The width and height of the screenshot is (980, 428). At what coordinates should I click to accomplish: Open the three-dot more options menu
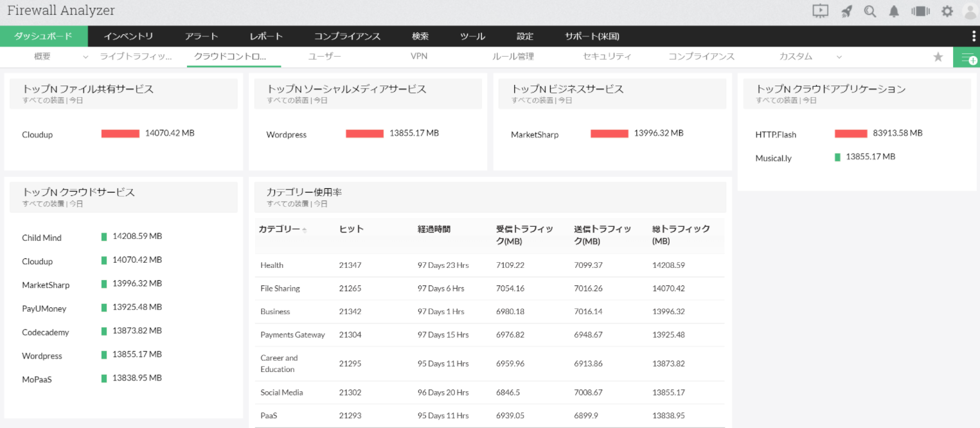(x=974, y=37)
